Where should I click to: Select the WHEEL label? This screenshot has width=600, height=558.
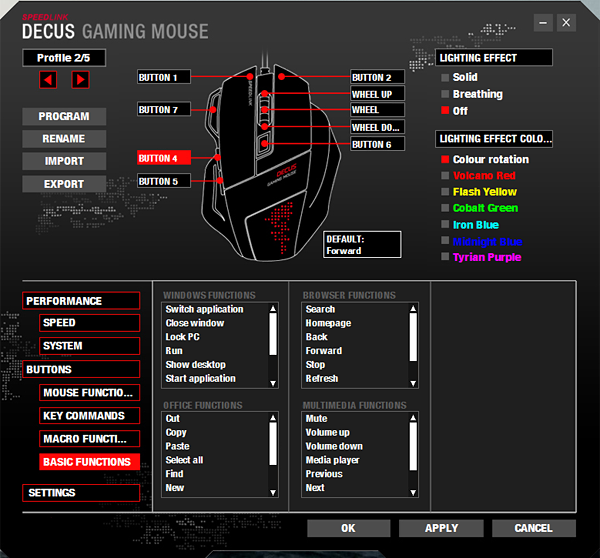pos(377,110)
